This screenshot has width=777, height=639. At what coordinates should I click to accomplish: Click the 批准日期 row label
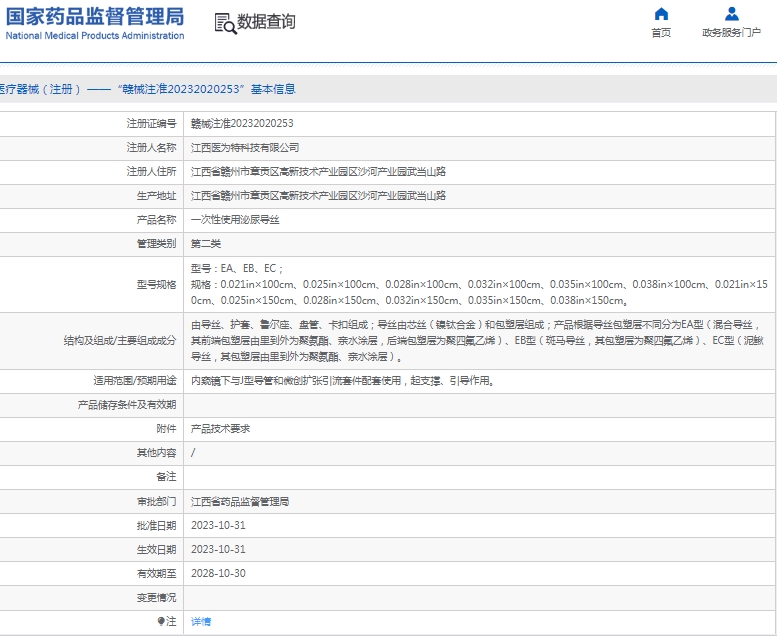click(156, 526)
